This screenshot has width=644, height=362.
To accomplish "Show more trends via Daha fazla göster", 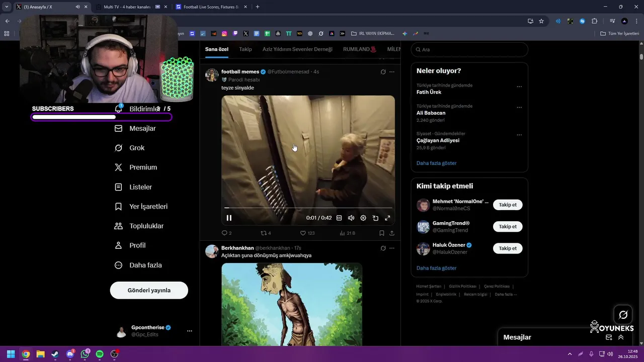I will pos(436,163).
